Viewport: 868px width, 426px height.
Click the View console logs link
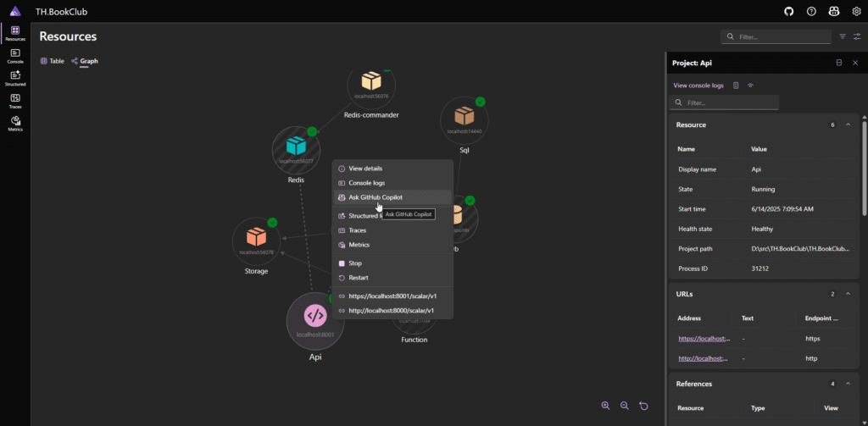(x=698, y=86)
